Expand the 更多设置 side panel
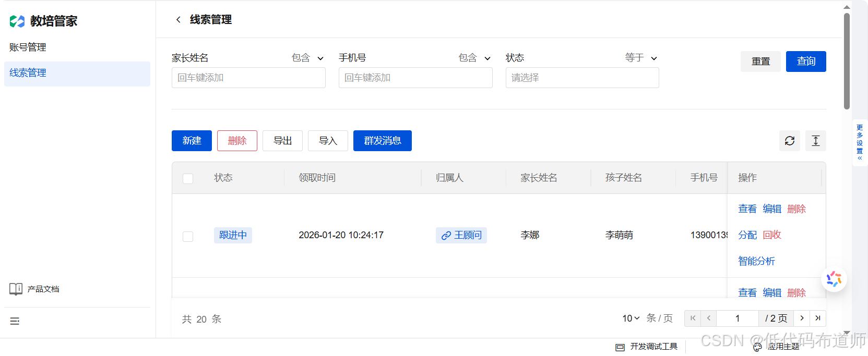Screen dimensions: 868x356 860,143
